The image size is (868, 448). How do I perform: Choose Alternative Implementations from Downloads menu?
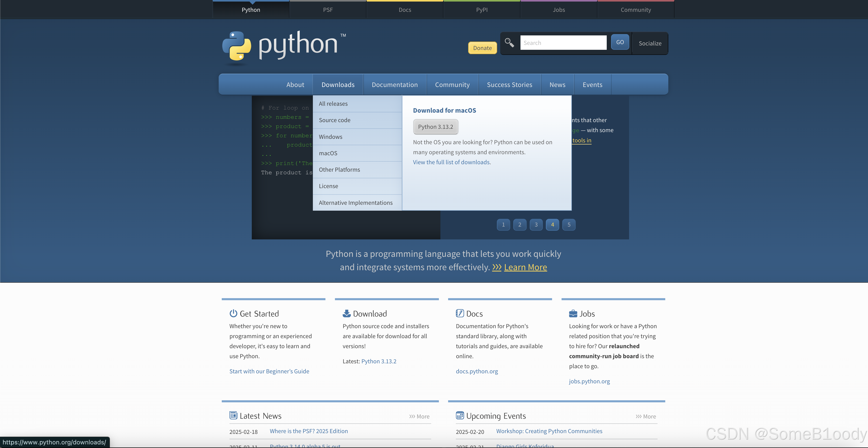pyautogui.click(x=357, y=203)
